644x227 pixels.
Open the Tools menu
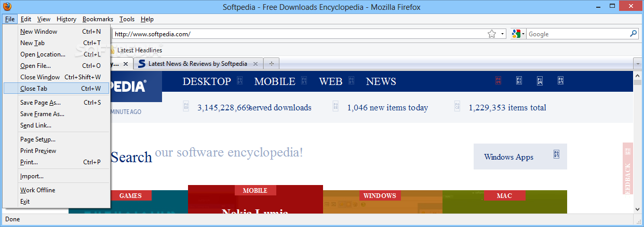tap(127, 19)
